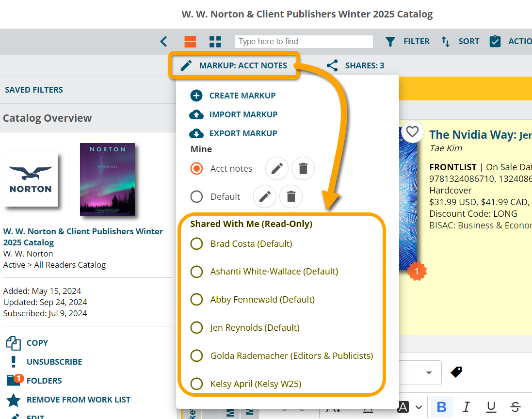Delete the Default markup
The image size is (532, 419).
click(x=291, y=196)
